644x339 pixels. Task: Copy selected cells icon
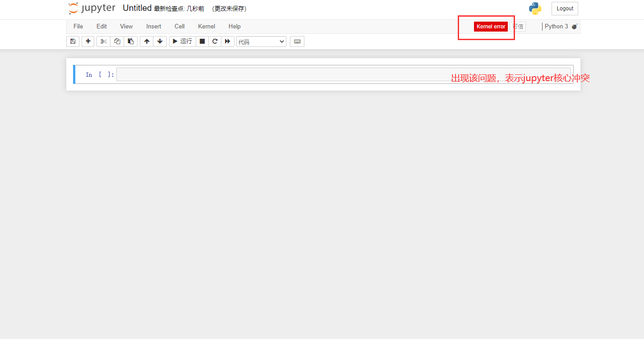pos(117,41)
